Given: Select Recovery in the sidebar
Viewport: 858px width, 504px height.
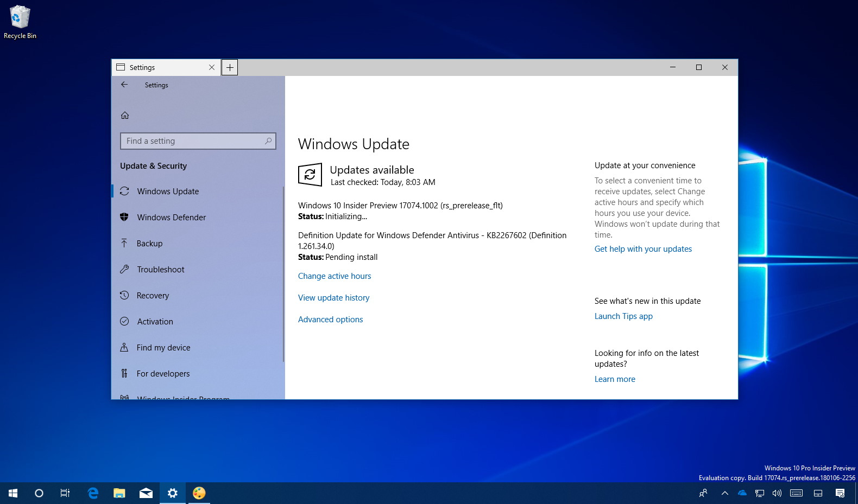Looking at the screenshot, I should point(197,295).
